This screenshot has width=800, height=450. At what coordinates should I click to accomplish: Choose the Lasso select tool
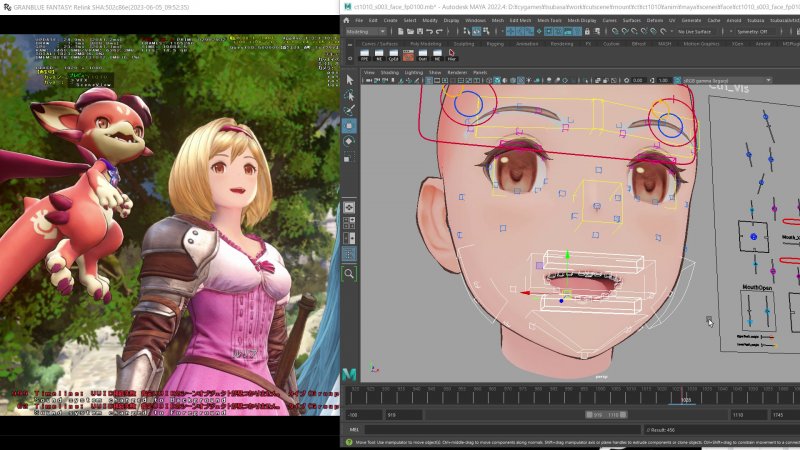coord(349,95)
